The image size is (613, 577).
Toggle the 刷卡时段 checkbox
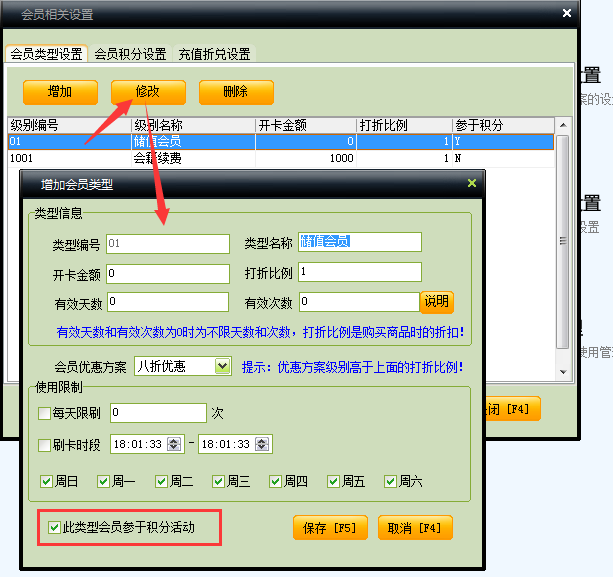[44, 445]
